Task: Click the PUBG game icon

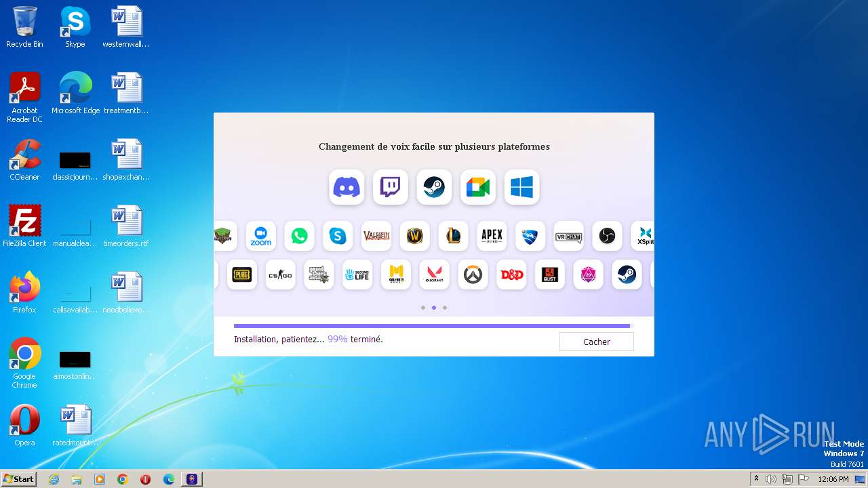Action: tap(242, 274)
